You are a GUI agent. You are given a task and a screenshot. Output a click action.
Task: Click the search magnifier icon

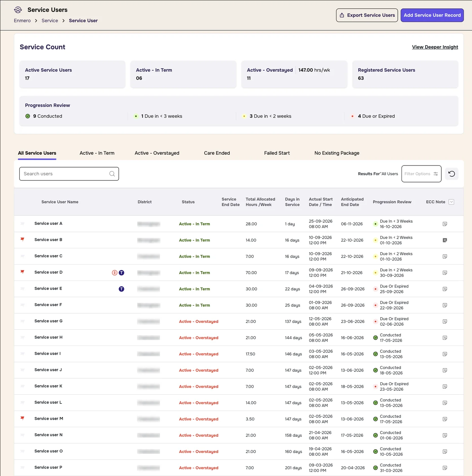pos(112,174)
